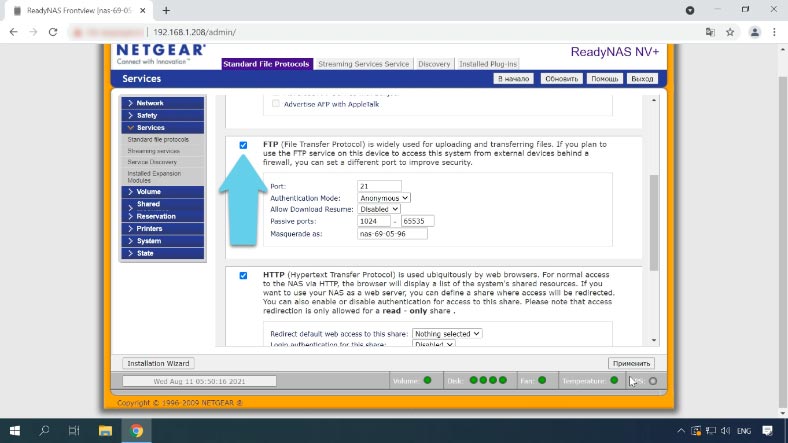Open Chrome profile avatar
788x443 pixels.
pyautogui.click(x=755, y=32)
